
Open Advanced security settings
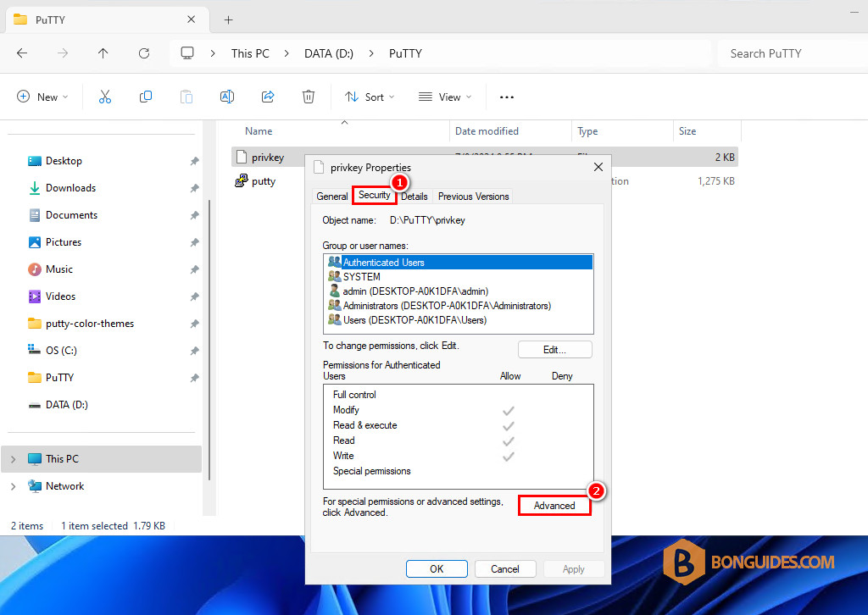(554, 506)
